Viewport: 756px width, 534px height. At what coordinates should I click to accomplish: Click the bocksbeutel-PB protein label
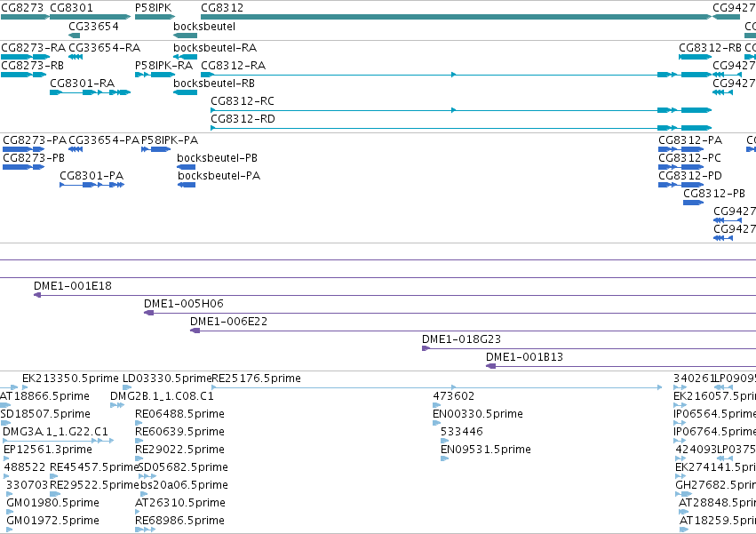click(x=217, y=158)
